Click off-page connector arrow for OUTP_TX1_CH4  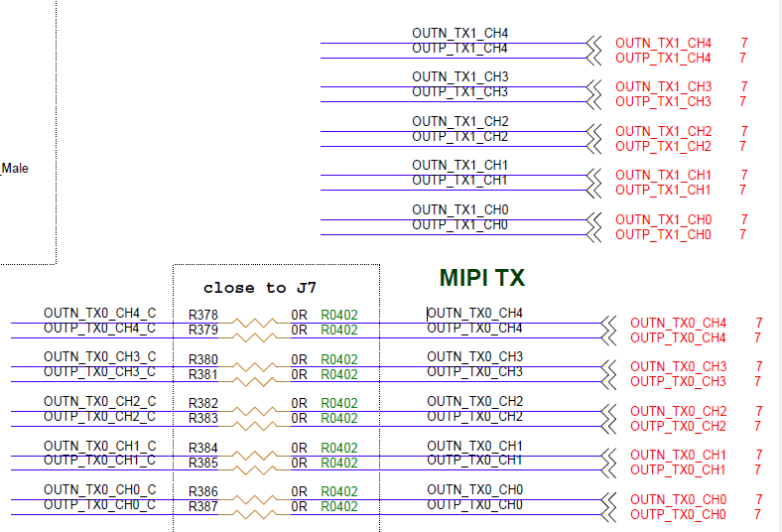click(x=593, y=58)
